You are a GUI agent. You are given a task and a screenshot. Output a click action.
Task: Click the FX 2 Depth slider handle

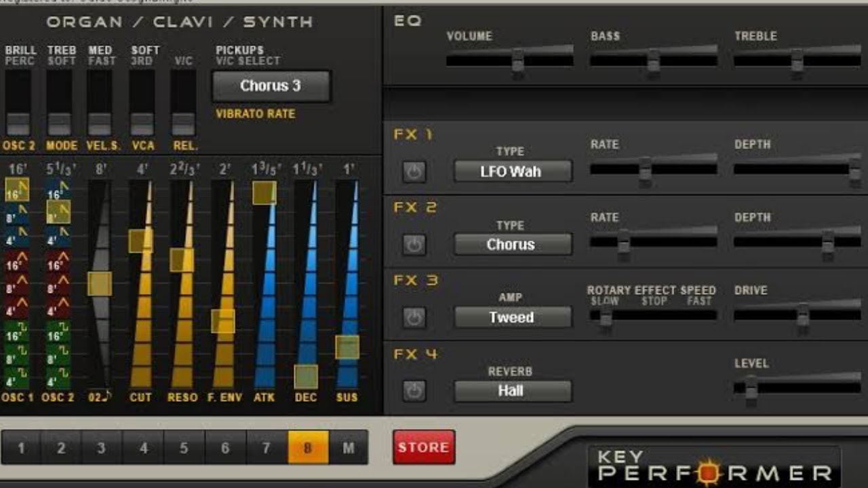point(828,242)
